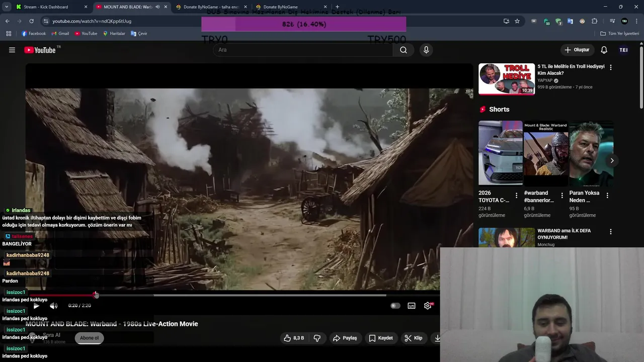This screenshot has height=362, width=644.
Task: Dislike the video with thumbs down
Action: [317, 338]
